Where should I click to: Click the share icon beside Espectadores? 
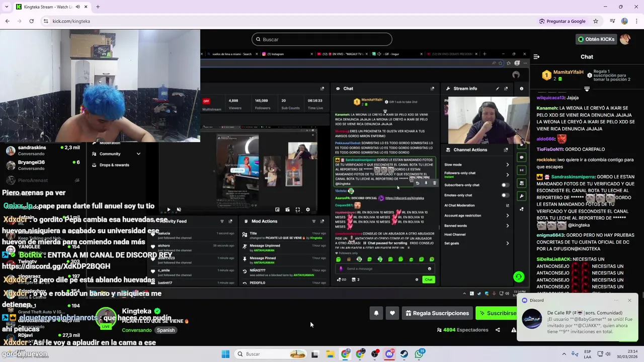click(x=498, y=330)
